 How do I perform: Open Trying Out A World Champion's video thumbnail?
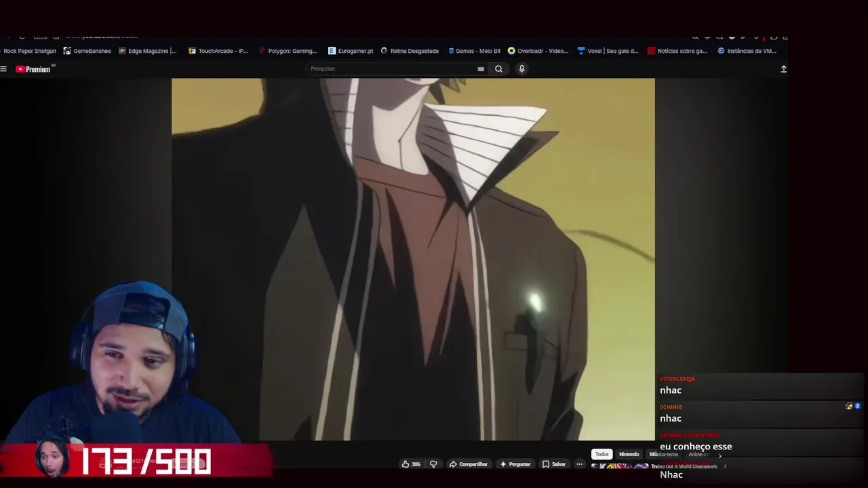click(x=620, y=467)
